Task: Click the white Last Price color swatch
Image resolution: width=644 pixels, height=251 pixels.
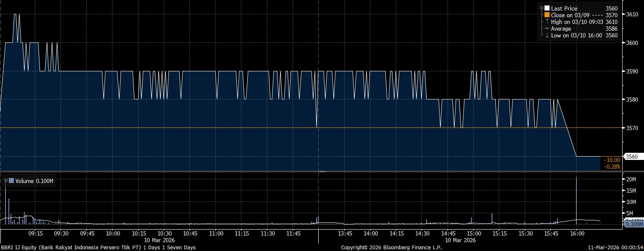Action: [547, 8]
